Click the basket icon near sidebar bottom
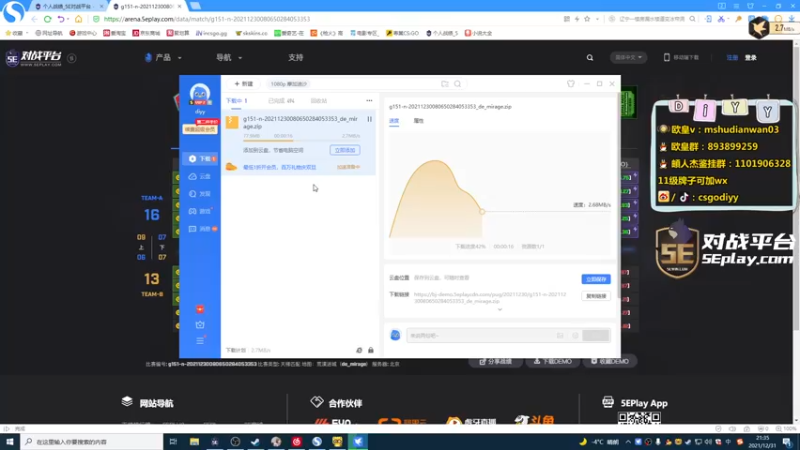This screenshot has width=800, height=450. 200,325
